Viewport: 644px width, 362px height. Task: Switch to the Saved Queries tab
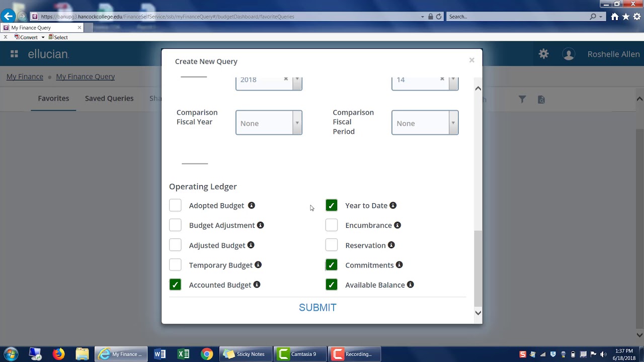coord(109,98)
